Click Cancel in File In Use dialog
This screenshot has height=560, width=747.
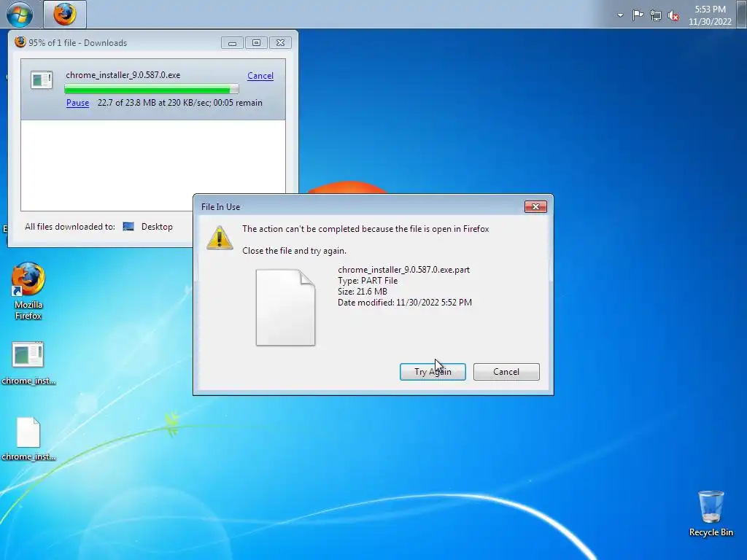tap(506, 371)
